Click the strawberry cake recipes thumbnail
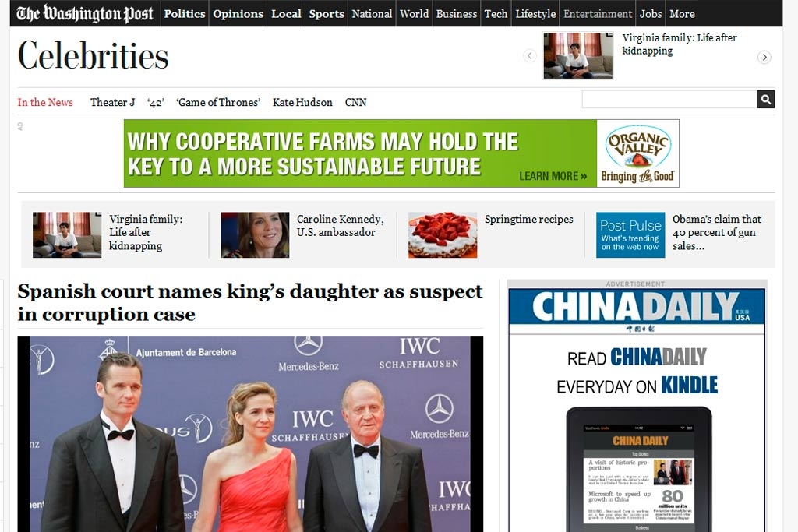Screen dimensions: 798x532 click(442, 234)
